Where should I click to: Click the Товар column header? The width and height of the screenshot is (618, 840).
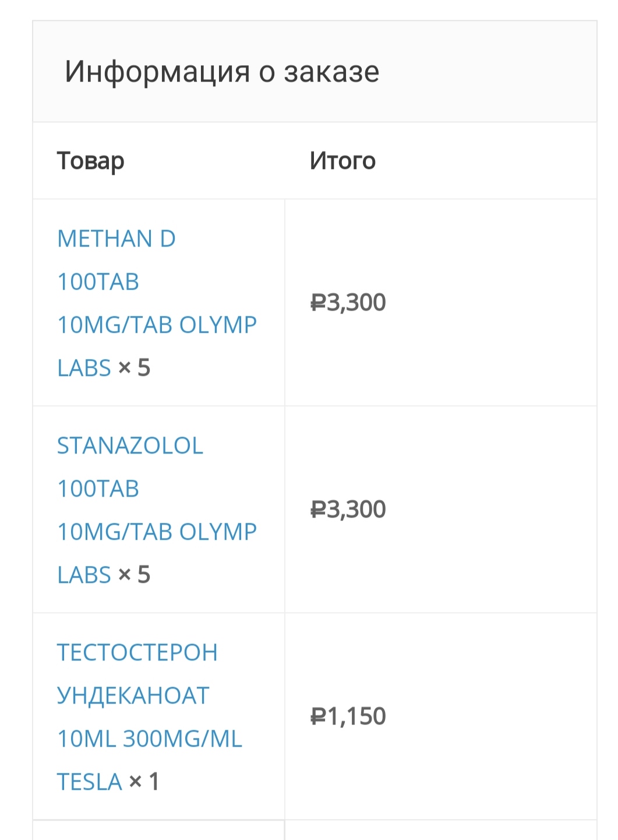tap(90, 161)
